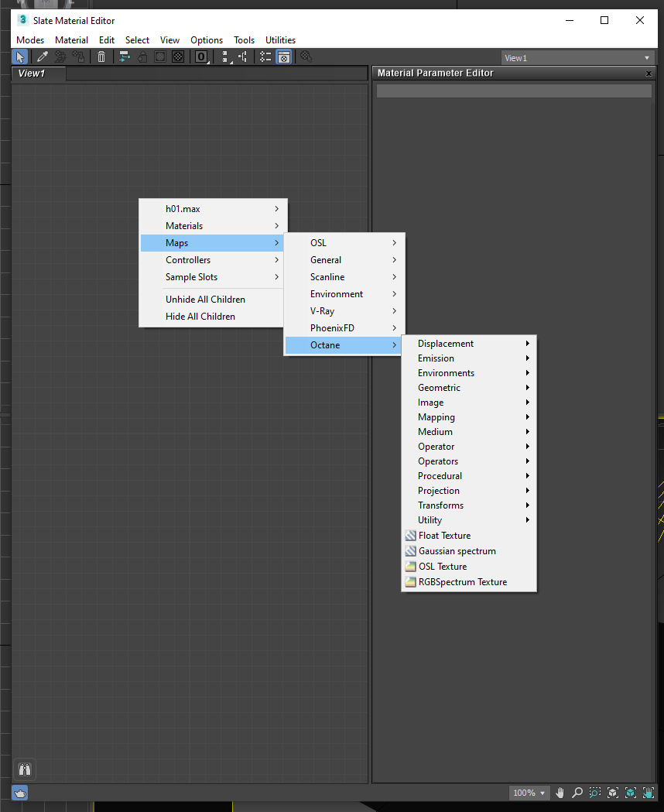Open Octane Emission submenu
The height and width of the screenshot is (812, 664).
click(x=469, y=358)
